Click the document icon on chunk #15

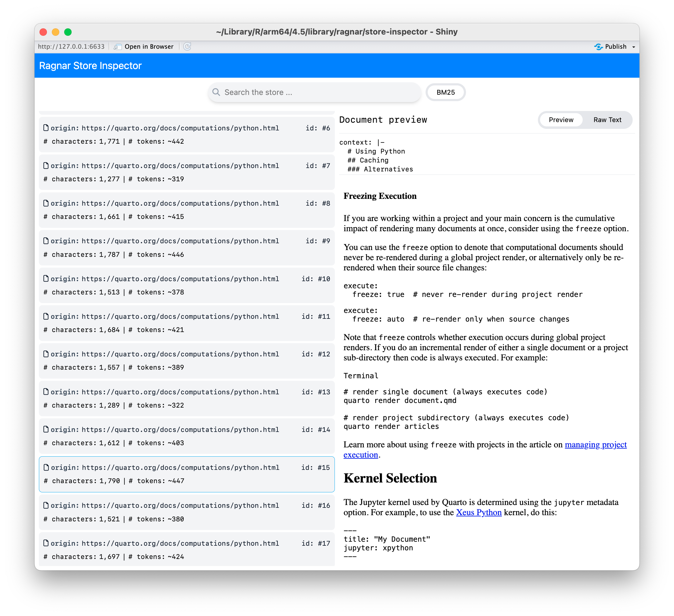47,467
